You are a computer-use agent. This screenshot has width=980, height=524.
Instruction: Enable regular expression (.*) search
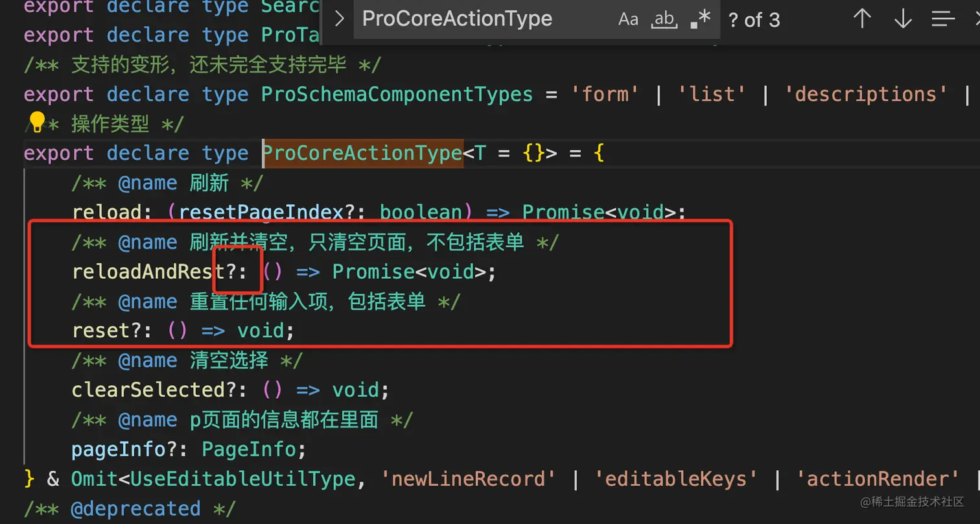click(701, 19)
